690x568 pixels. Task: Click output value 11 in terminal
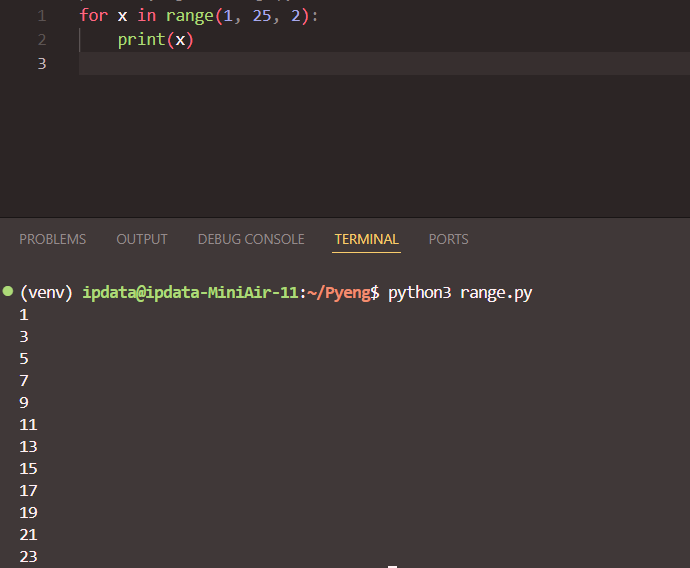point(28,425)
